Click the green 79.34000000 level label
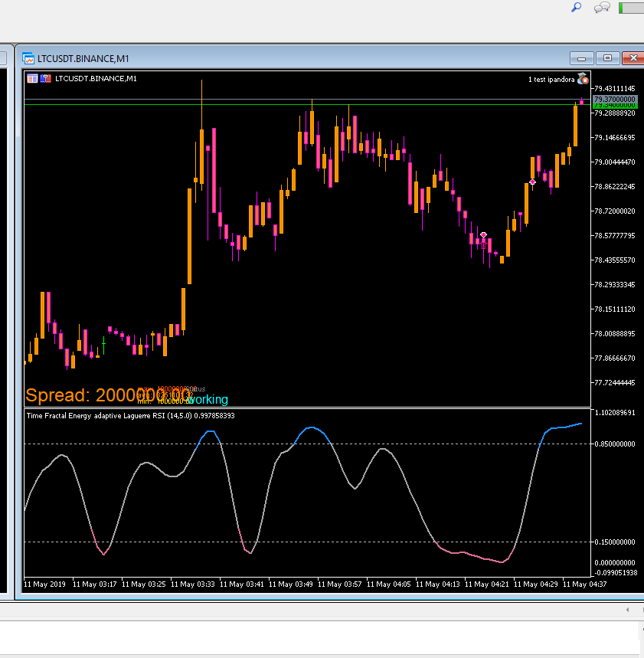Screen dimensions: 644x658 (x=615, y=106)
